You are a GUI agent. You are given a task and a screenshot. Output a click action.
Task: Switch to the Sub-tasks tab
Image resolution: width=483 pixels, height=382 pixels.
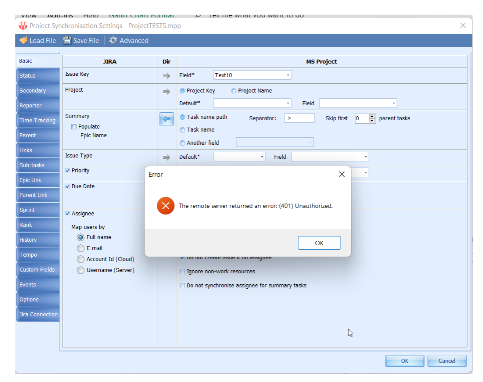[x=38, y=165]
